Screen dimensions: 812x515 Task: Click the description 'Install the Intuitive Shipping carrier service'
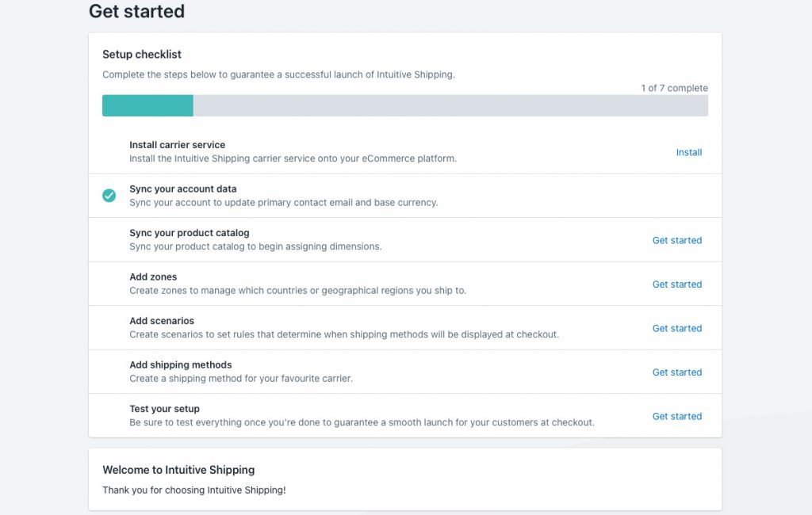pyautogui.click(x=293, y=158)
